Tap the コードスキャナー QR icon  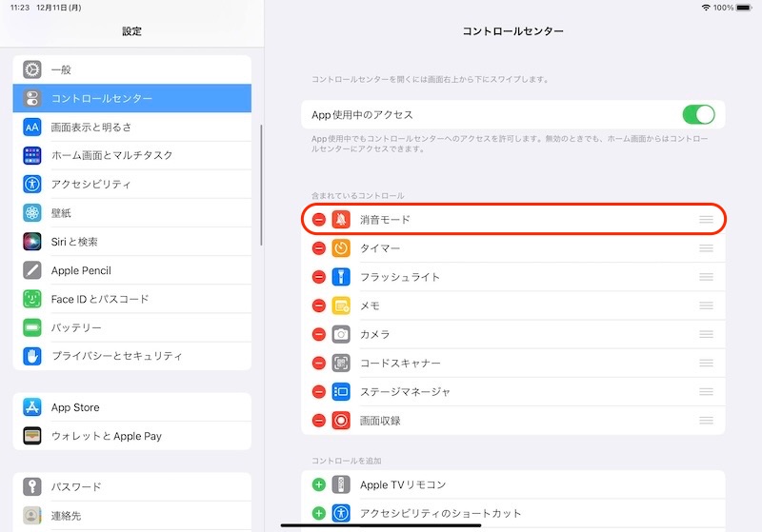(341, 363)
